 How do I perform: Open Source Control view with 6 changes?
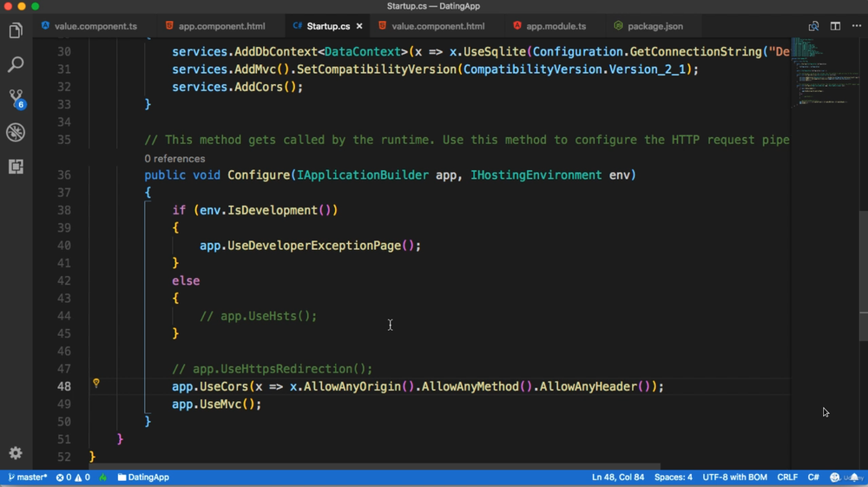click(16, 98)
